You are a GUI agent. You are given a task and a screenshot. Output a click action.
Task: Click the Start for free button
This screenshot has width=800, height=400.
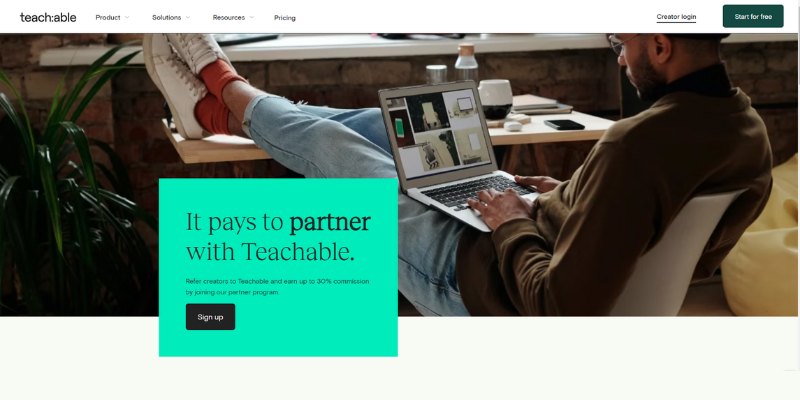coord(753,16)
